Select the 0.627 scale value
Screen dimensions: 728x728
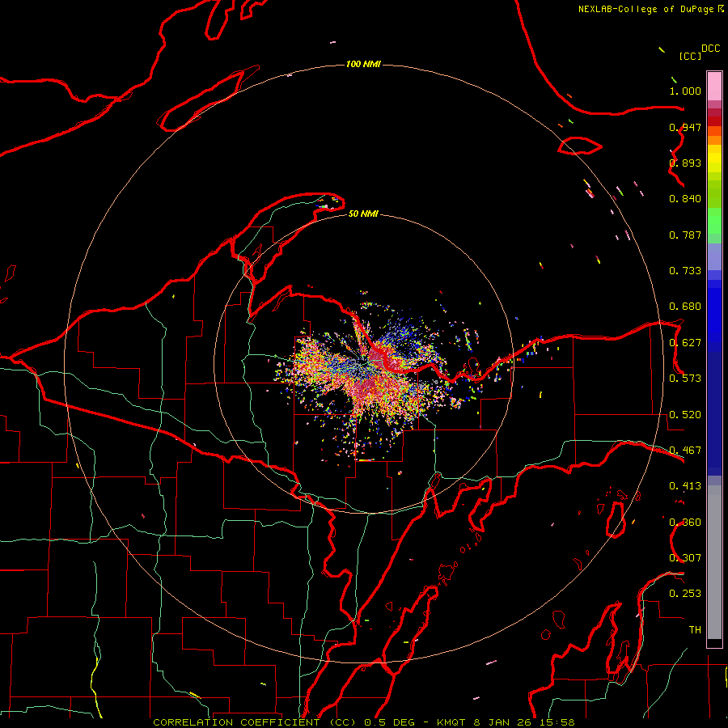pos(685,343)
